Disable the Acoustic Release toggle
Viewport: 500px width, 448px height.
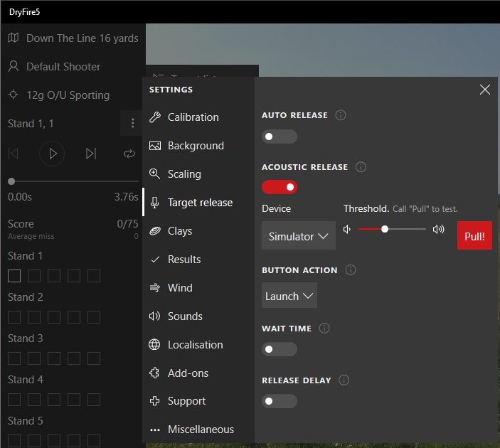coord(279,187)
